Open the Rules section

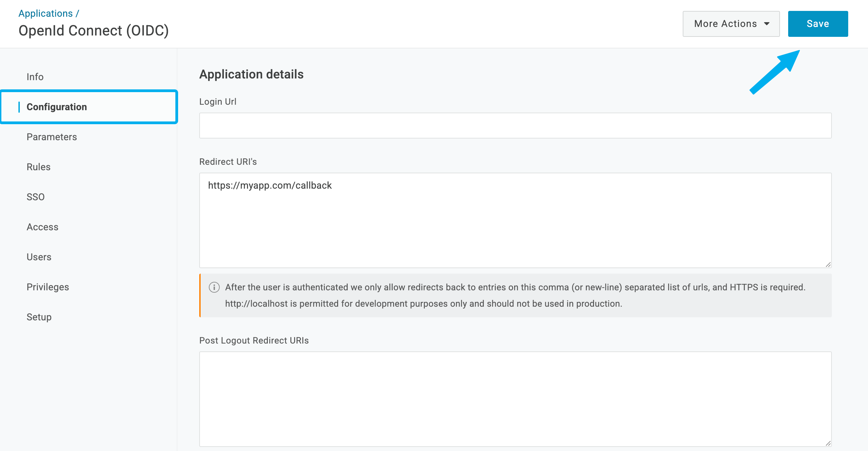coord(38,167)
